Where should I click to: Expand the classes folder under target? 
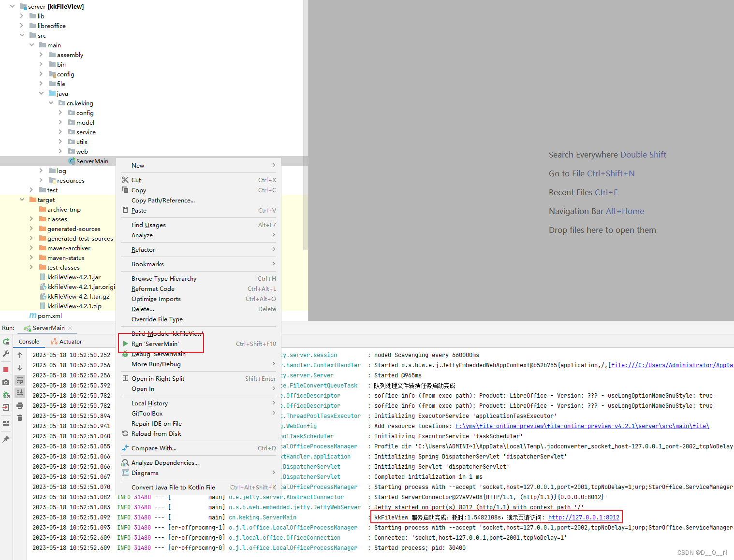click(31, 219)
